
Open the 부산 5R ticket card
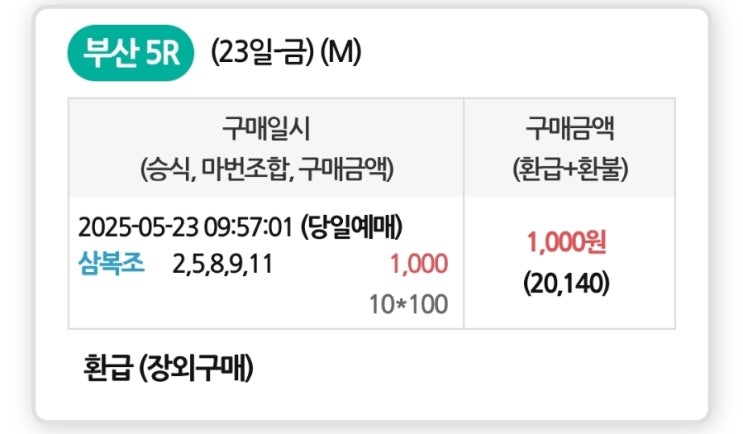(x=372, y=214)
